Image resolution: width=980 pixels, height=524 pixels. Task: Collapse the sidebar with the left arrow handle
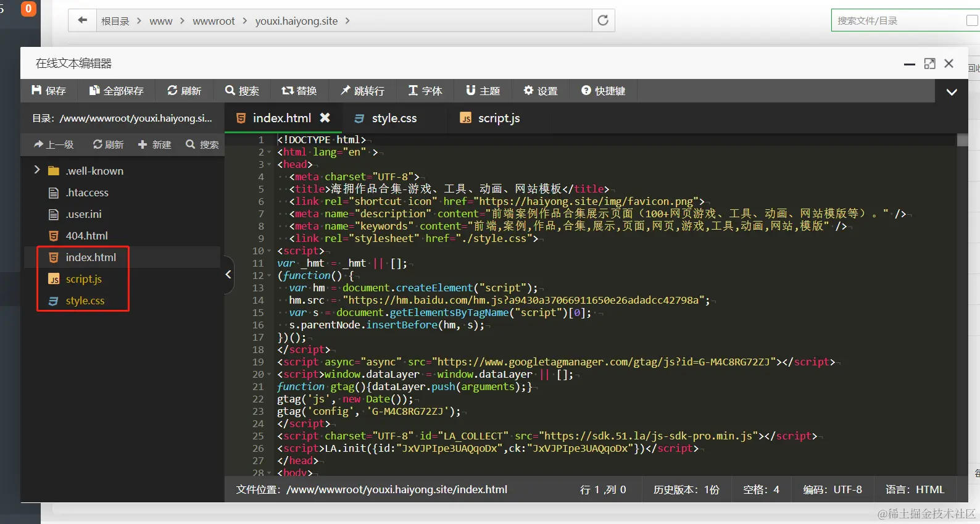[228, 275]
